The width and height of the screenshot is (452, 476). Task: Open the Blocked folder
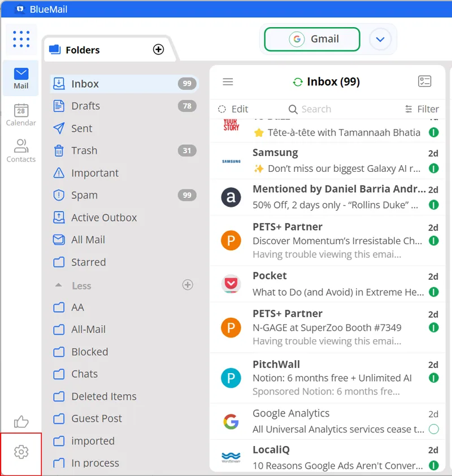point(124,352)
